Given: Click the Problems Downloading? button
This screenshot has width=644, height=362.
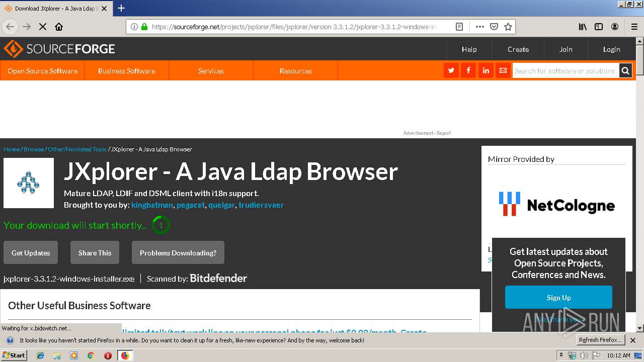Looking at the screenshot, I should pyautogui.click(x=178, y=252).
